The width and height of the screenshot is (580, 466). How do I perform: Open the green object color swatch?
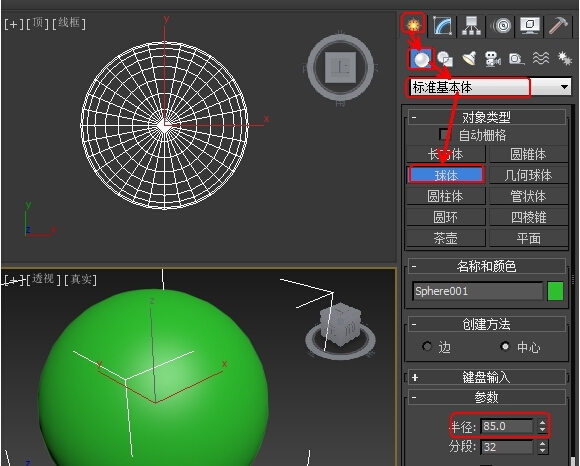[555, 291]
